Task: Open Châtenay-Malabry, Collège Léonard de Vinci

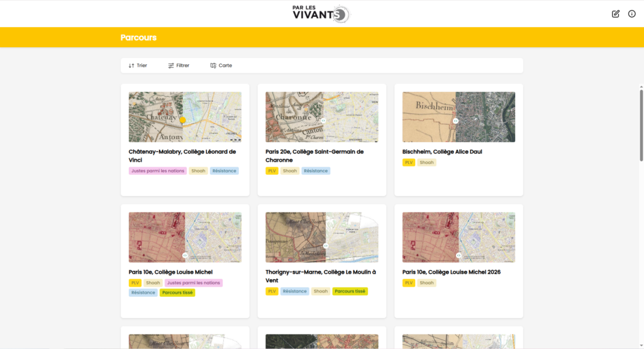Action: [182, 156]
